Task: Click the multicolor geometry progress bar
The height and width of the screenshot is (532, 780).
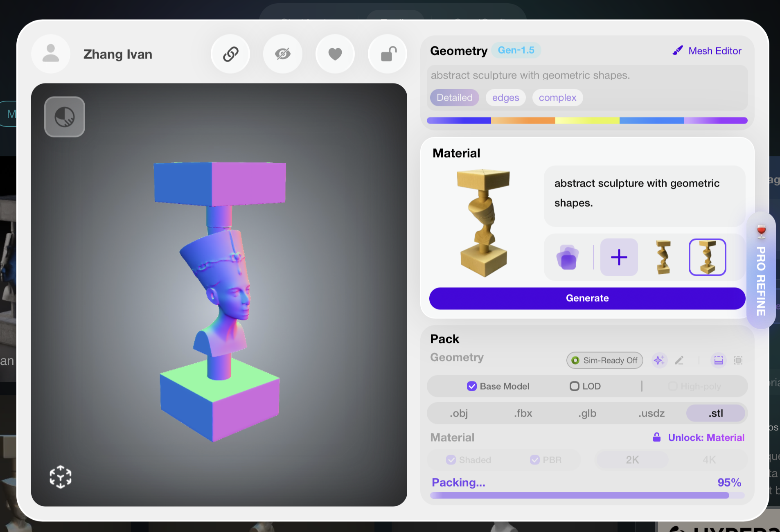Action: (x=587, y=120)
